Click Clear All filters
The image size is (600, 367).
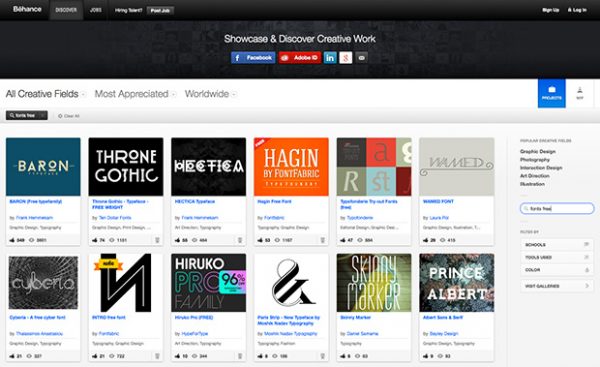69,116
